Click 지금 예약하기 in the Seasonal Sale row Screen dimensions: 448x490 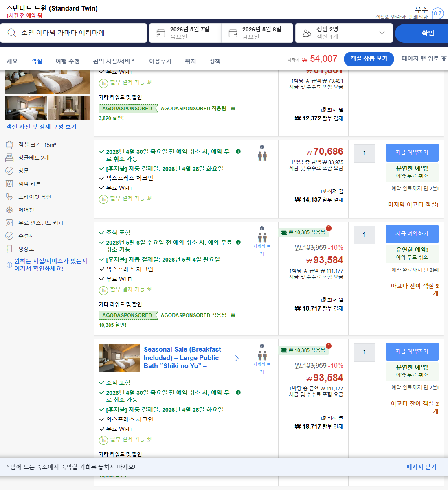pos(412,351)
